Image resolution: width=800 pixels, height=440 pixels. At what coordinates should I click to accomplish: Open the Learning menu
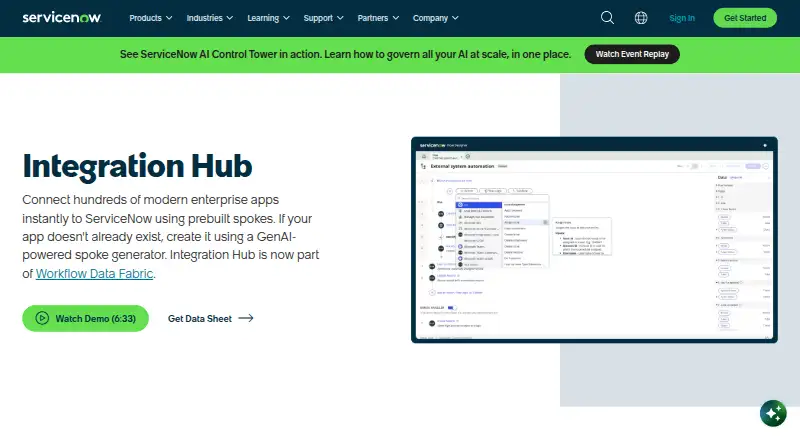coord(268,18)
